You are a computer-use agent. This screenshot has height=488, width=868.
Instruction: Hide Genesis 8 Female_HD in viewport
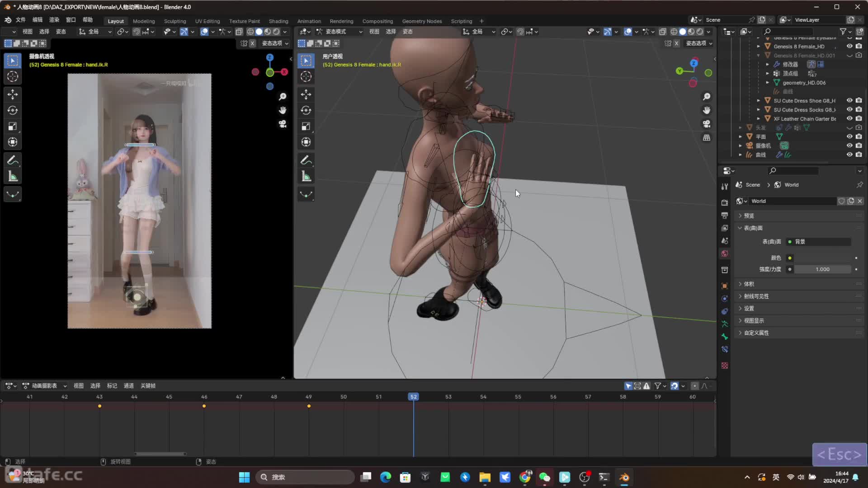(x=849, y=46)
